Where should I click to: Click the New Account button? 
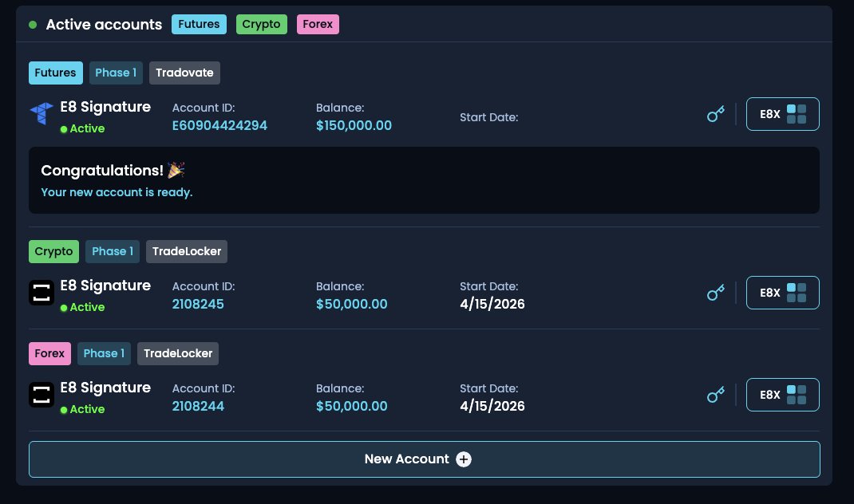[425, 459]
